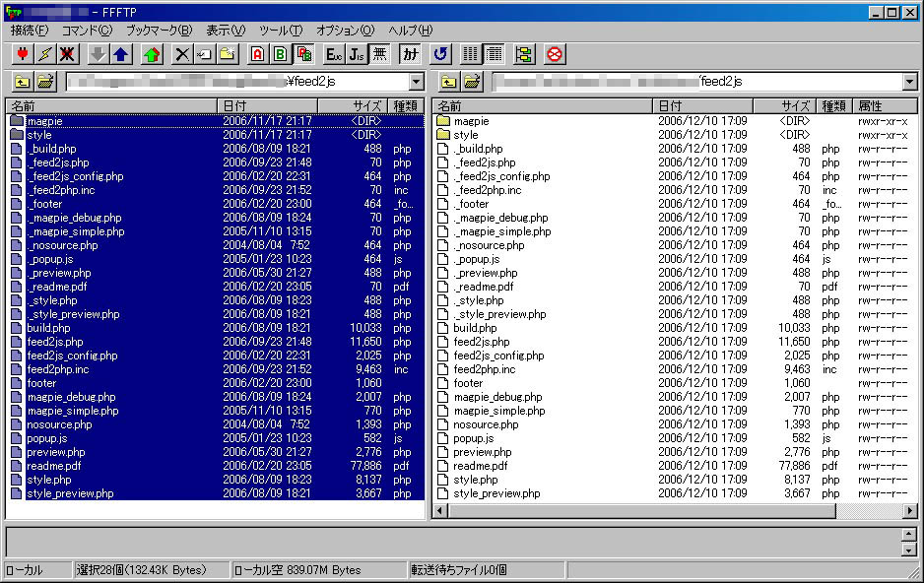Toggle Binary transfer mode (B)

(281, 54)
